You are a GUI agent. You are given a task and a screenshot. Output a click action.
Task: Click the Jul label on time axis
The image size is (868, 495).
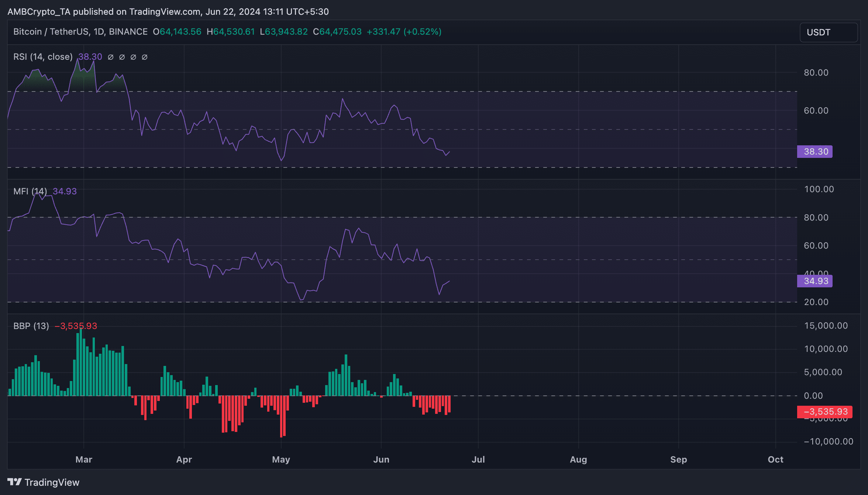[478, 460]
